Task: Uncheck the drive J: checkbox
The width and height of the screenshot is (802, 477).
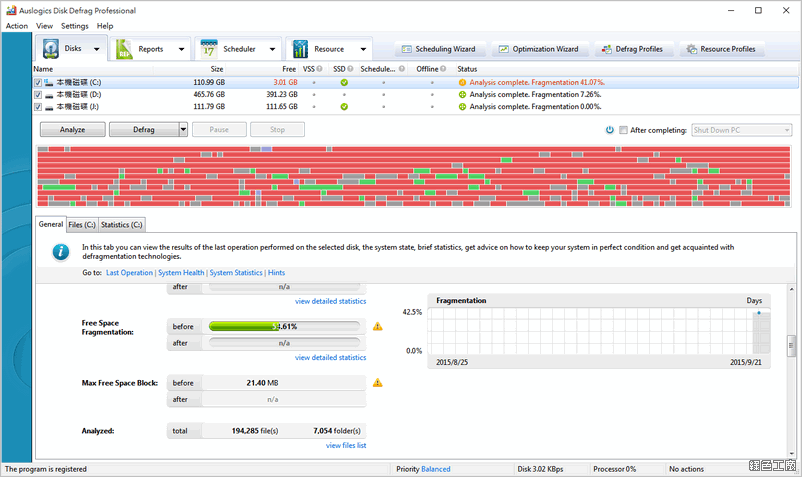Action: click(38, 107)
